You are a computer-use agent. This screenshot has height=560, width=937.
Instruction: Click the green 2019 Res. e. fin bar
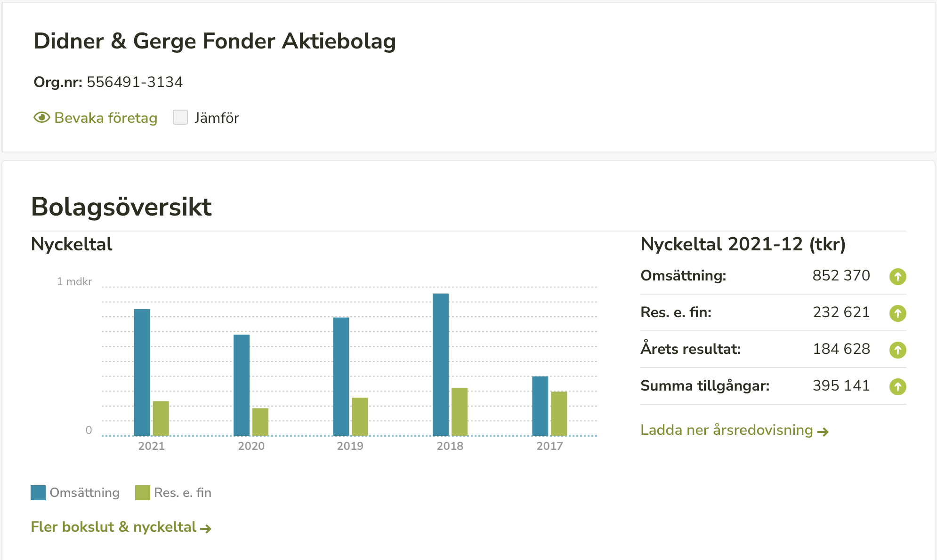360,416
